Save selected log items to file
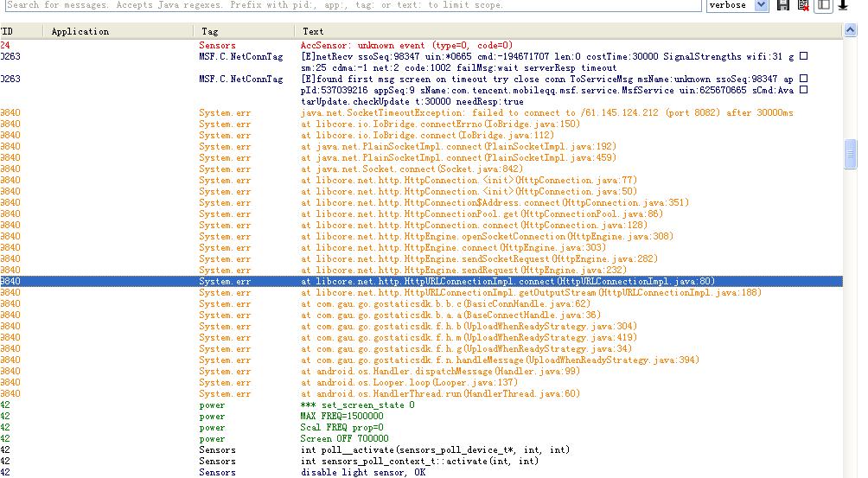 pyautogui.click(x=782, y=5)
